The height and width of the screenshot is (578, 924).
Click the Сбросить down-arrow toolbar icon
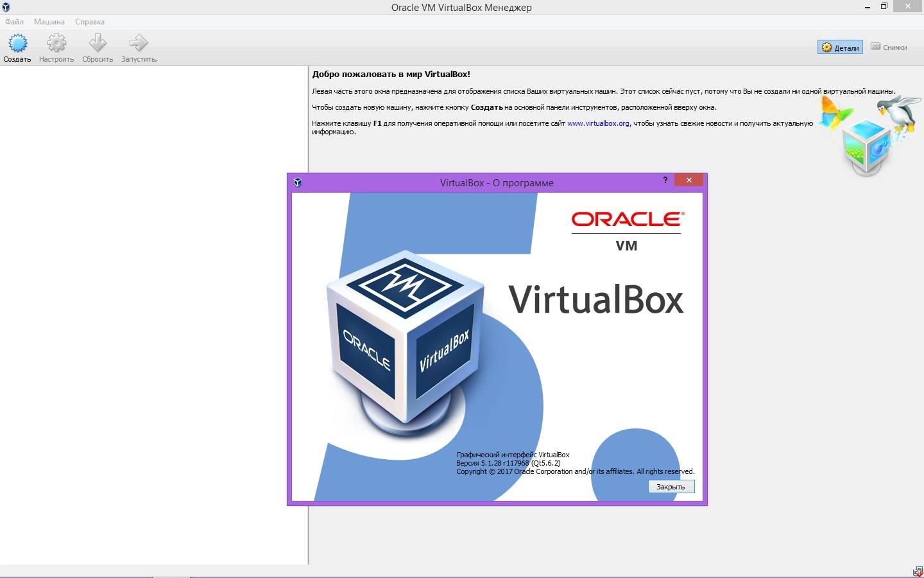point(98,48)
